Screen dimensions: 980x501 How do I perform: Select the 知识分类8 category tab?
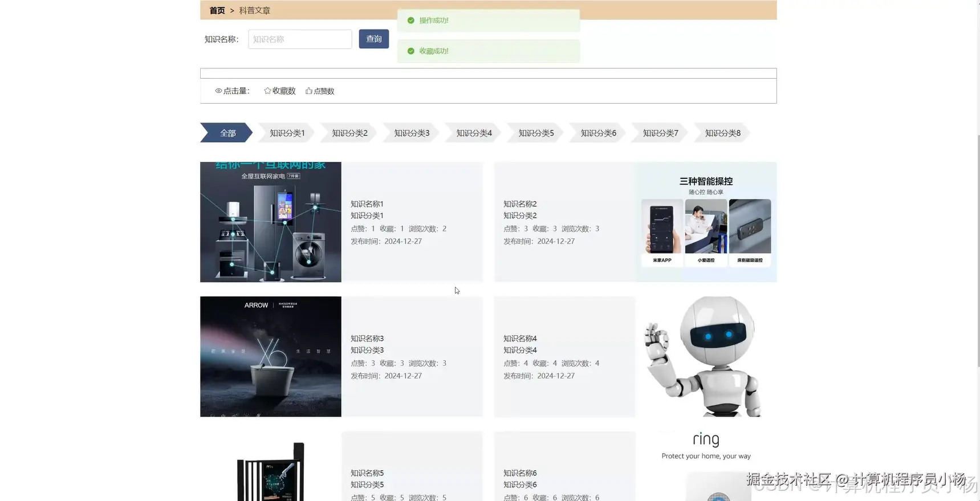tap(722, 133)
